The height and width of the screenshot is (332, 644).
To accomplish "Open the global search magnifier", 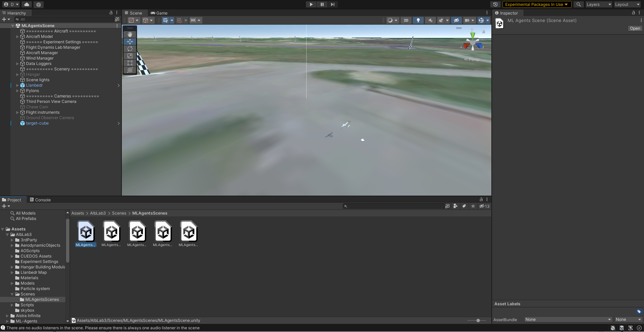I will coord(579,4).
